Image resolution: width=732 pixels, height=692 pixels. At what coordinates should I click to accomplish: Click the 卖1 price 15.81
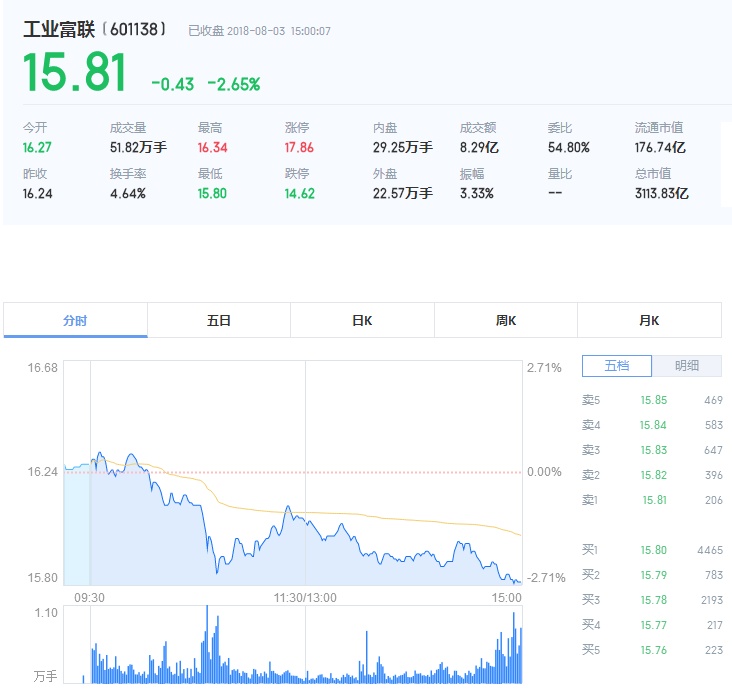click(655, 500)
